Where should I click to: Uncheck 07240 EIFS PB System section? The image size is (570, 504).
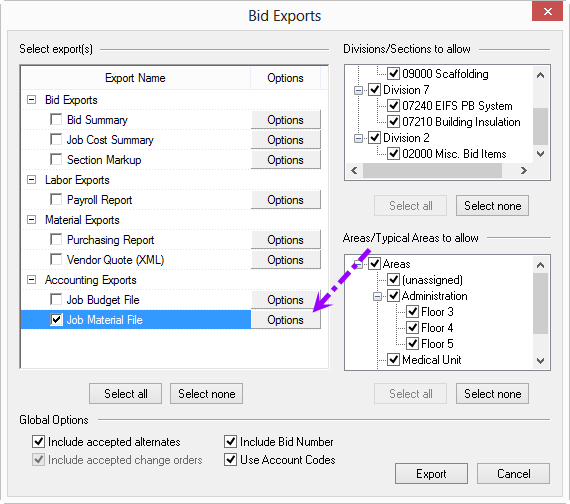(393, 105)
